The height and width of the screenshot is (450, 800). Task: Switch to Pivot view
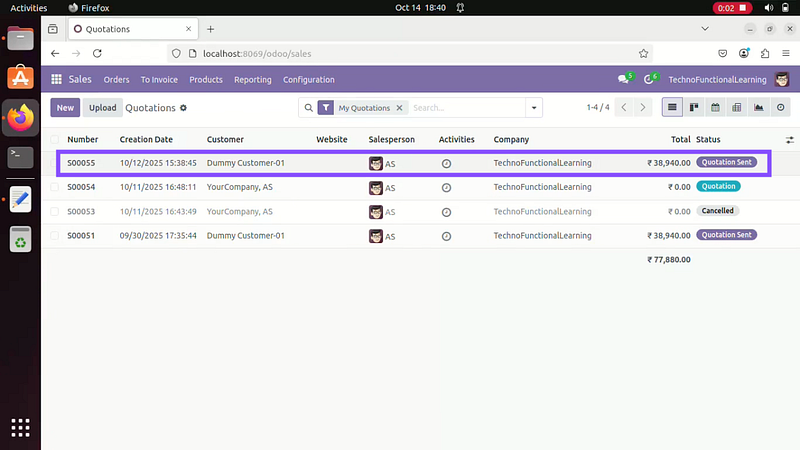(x=737, y=107)
